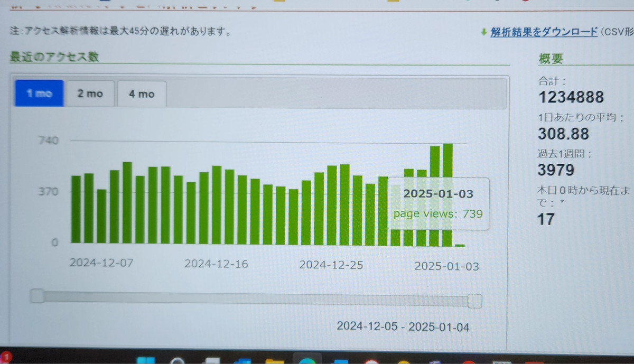Click the past week value 3979
Screen dimensions: 634x364
556,170
